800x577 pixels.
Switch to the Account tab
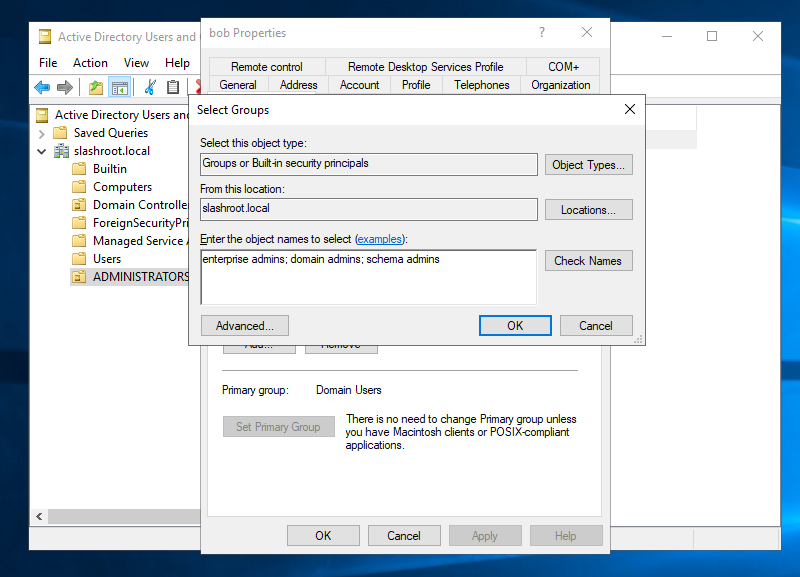pos(359,85)
